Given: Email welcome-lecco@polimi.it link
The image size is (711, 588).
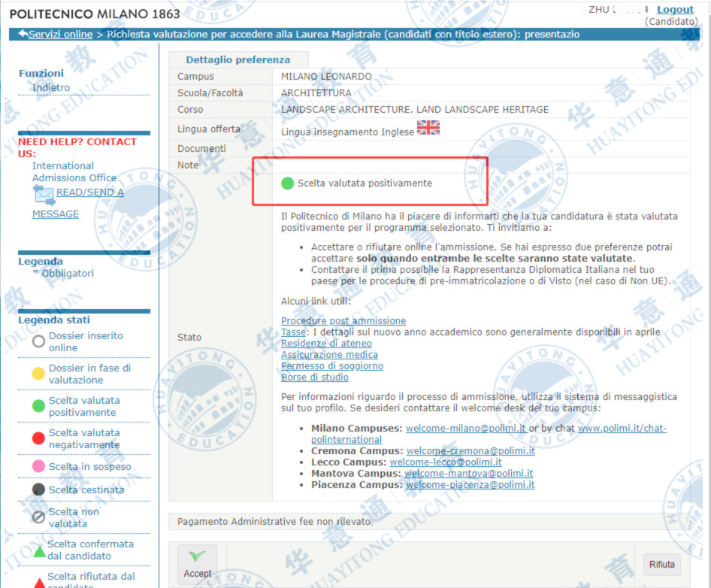Looking at the screenshot, I should coord(446,462).
